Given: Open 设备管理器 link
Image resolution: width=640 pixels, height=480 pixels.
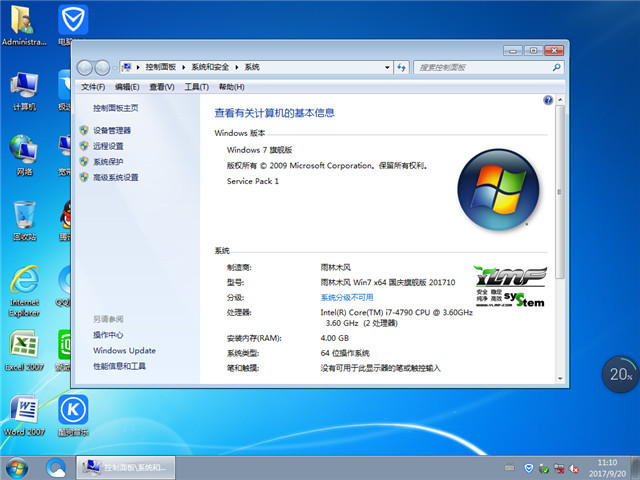Looking at the screenshot, I should tap(112, 131).
